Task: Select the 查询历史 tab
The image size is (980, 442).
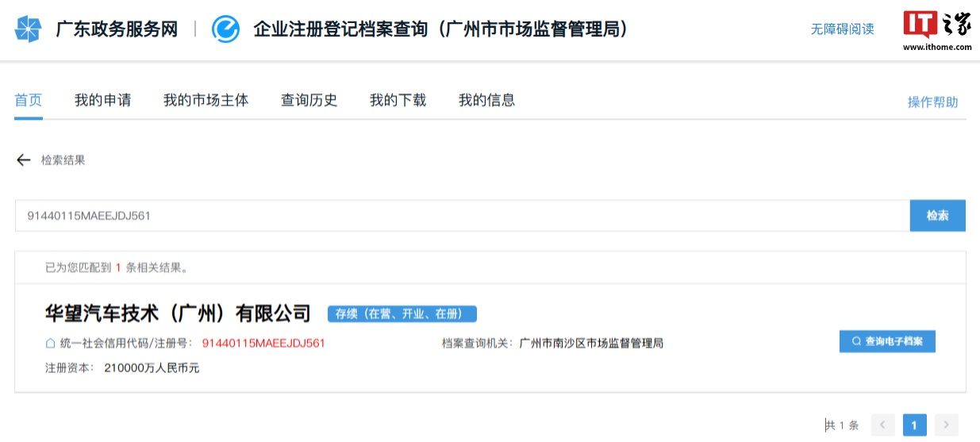Action: click(x=309, y=100)
